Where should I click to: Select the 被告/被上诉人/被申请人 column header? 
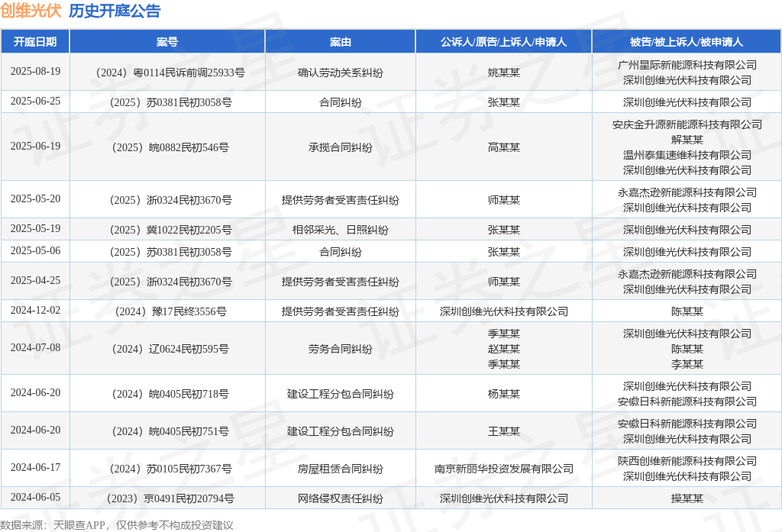687,42
